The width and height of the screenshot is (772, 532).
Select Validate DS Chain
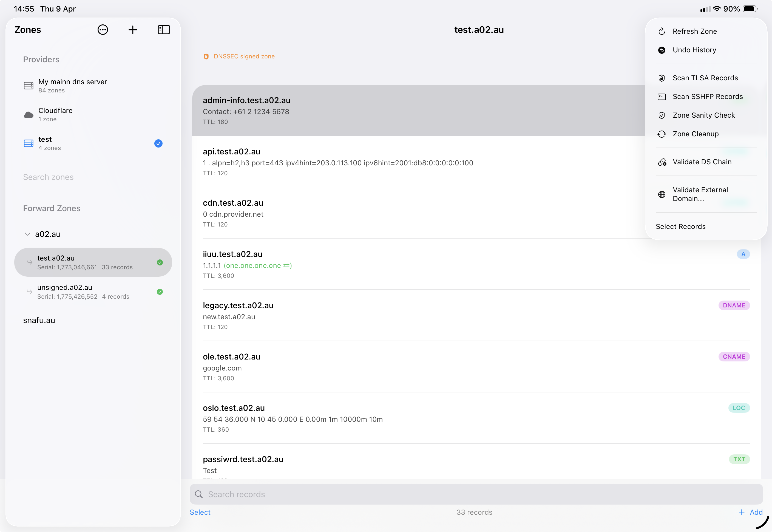[706, 162]
